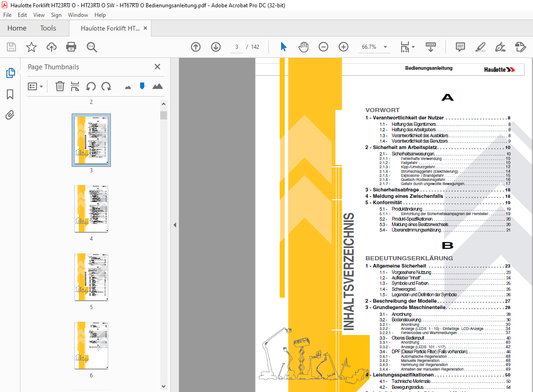Click the thumbnail size slider handle
The height and width of the screenshot is (392, 533).
point(142,86)
